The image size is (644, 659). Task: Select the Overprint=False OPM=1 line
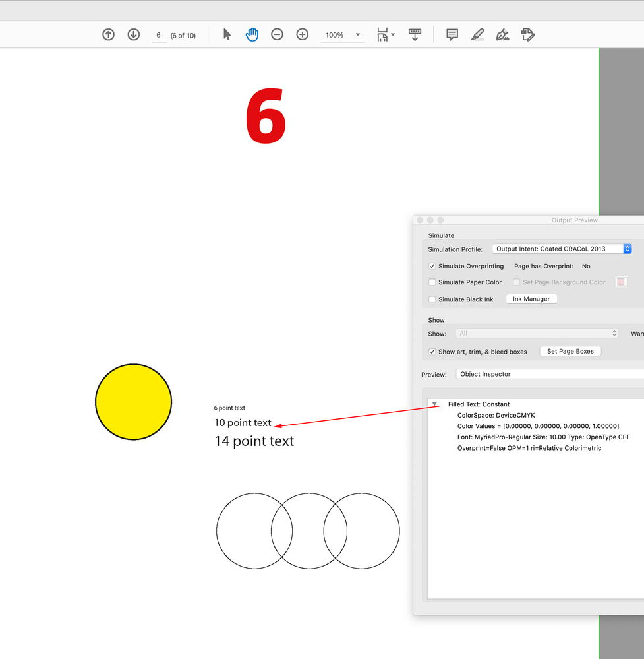(x=529, y=448)
